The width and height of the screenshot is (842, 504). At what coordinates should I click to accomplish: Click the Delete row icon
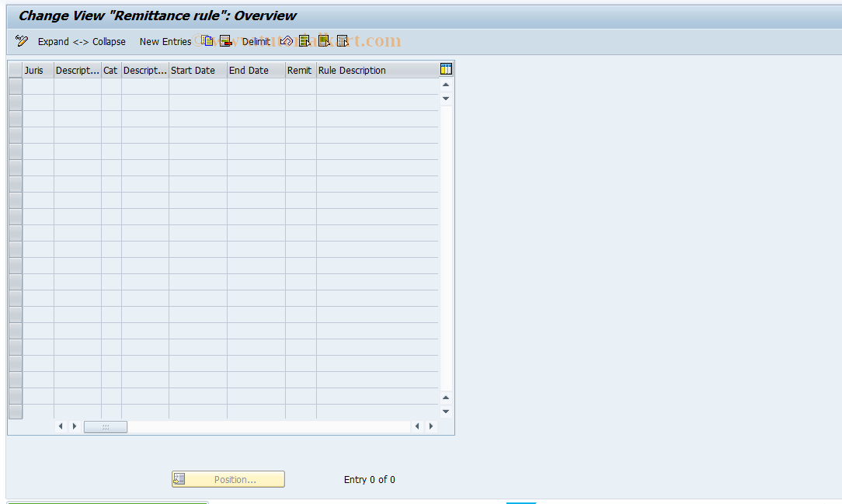pyautogui.click(x=225, y=41)
